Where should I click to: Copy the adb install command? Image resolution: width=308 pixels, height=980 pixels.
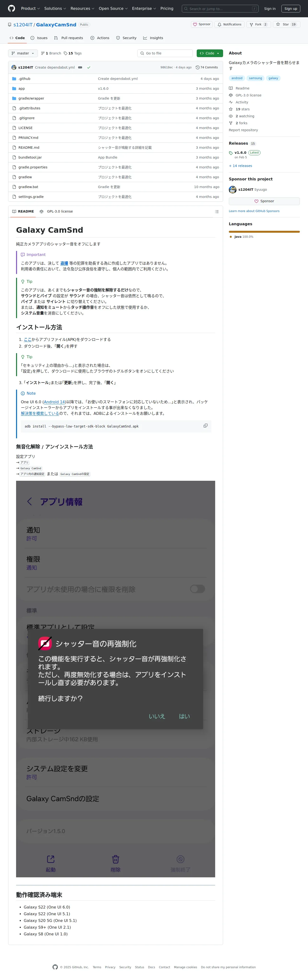coord(206,426)
